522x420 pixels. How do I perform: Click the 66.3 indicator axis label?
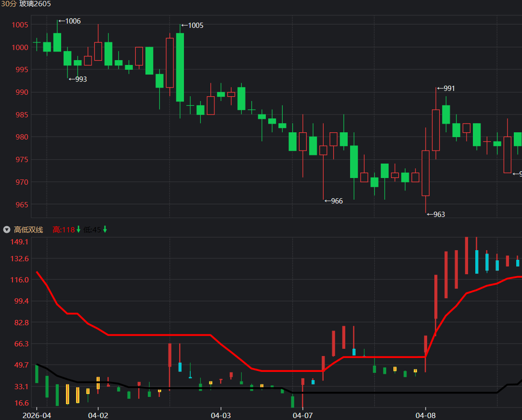pos(21,344)
